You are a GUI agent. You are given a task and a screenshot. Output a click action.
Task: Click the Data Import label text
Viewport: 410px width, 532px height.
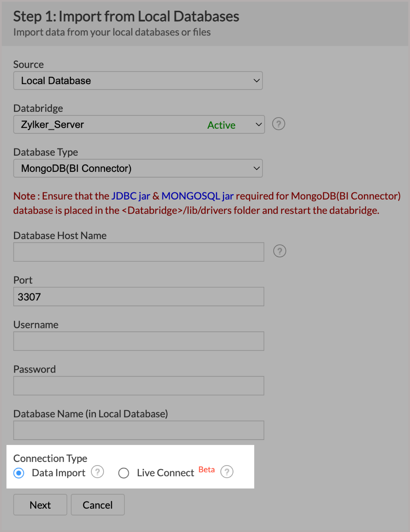59,473
